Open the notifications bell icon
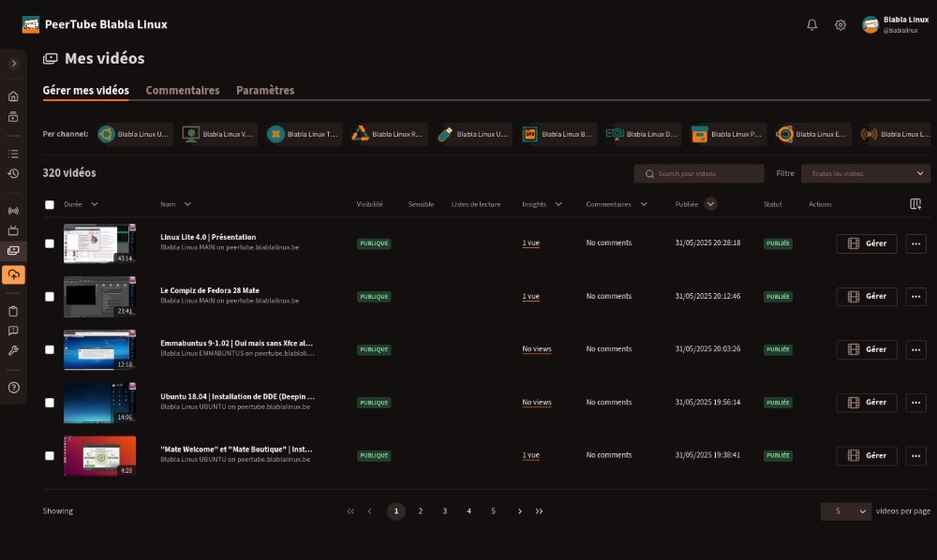The width and height of the screenshot is (937, 560). click(811, 25)
